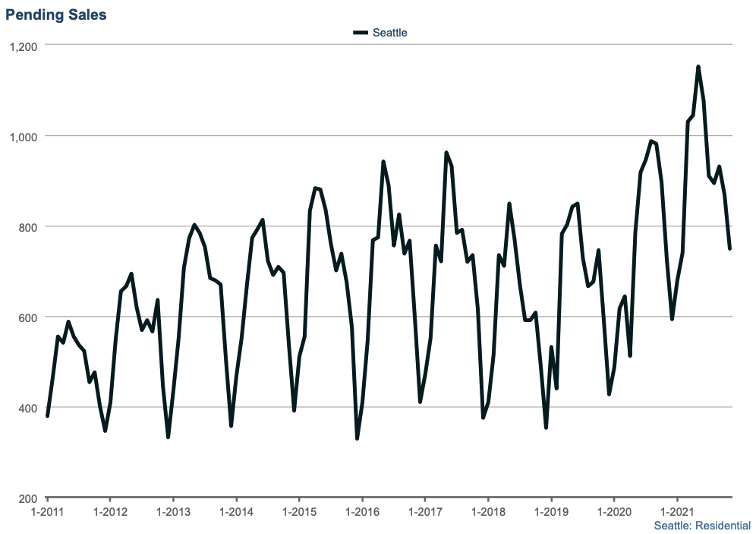Click the Pending Sales chart title
756x534 pixels.
[56, 14]
